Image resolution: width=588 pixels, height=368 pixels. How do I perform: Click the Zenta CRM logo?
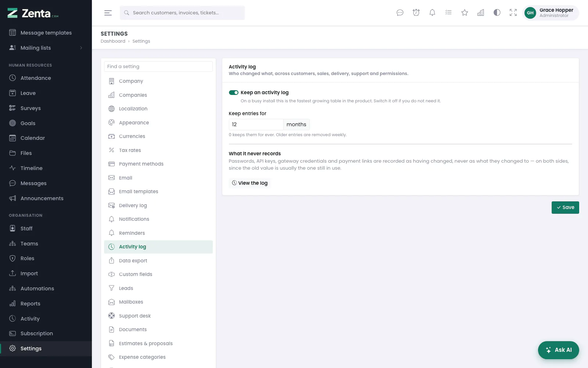pos(33,13)
